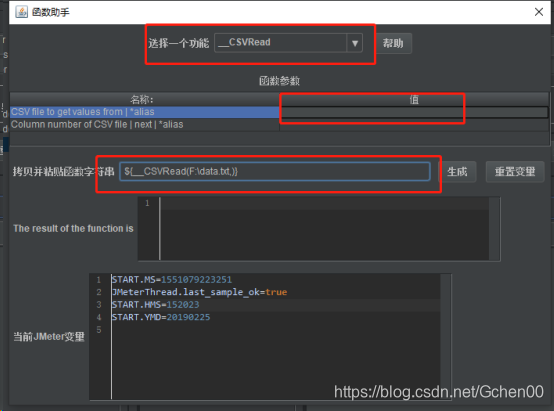The height and width of the screenshot is (411, 554).
Task: Click the 生成 generate button
Action: point(457,172)
